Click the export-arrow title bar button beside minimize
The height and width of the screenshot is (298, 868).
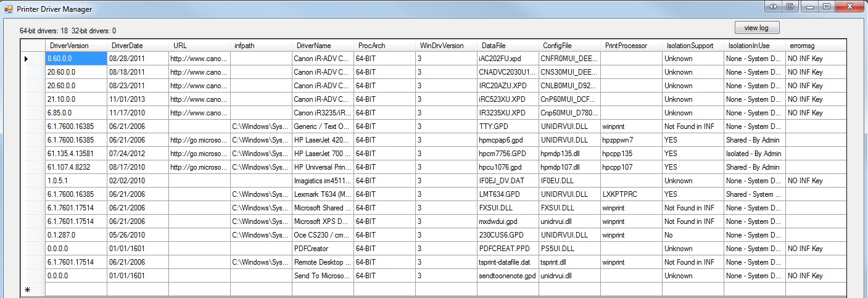coord(790,6)
